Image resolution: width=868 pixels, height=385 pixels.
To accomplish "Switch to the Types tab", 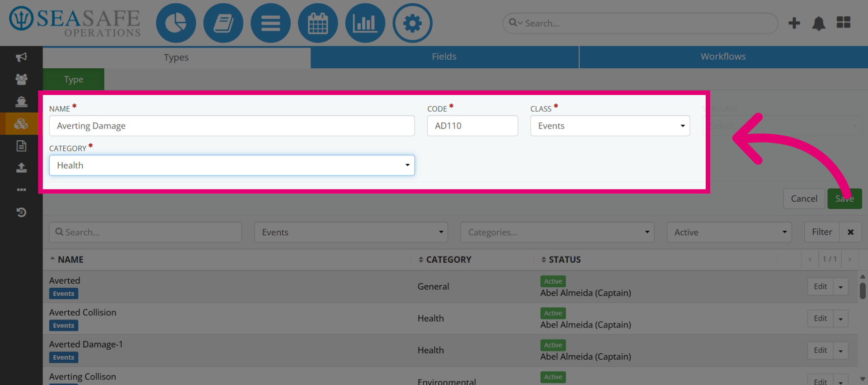I will click(x=176, y=57).
